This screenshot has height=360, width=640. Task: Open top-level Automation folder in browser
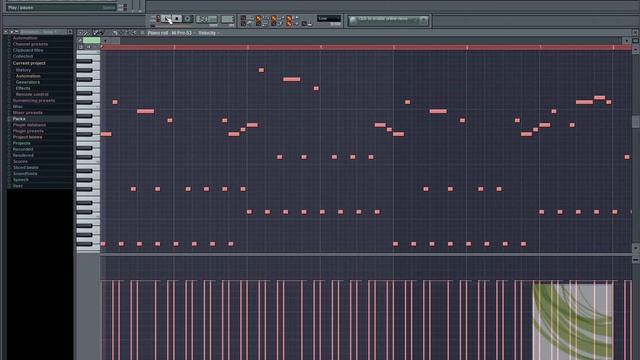25,38
